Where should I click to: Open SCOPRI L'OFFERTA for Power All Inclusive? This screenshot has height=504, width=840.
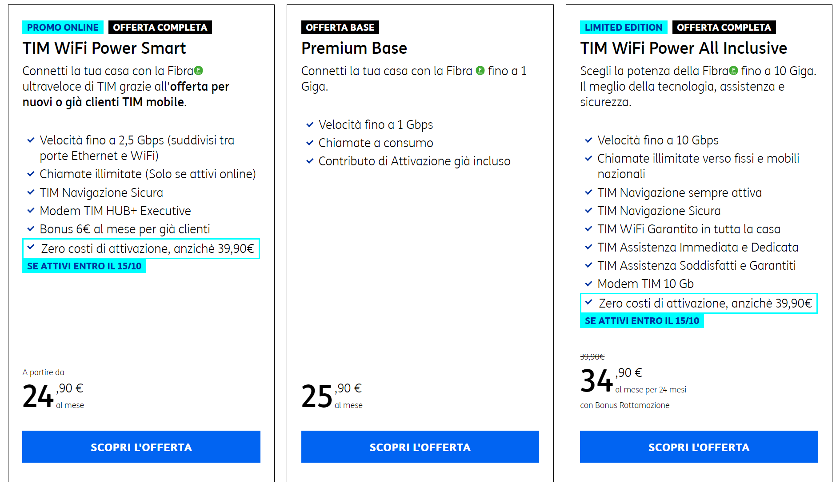pos(699,447)
